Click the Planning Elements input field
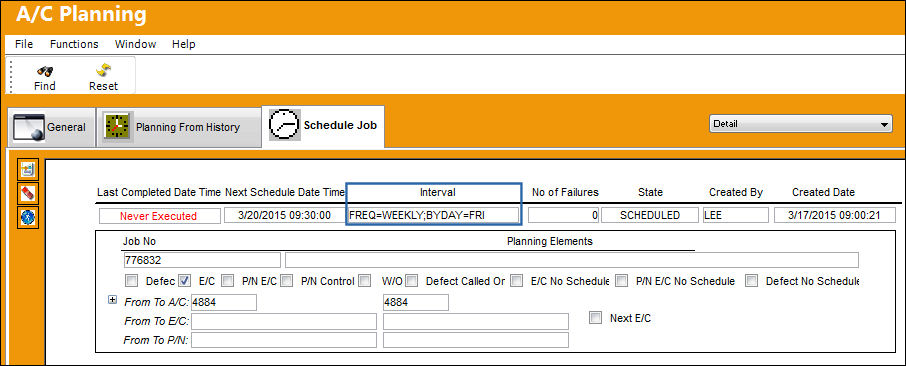 click(572, 260)
